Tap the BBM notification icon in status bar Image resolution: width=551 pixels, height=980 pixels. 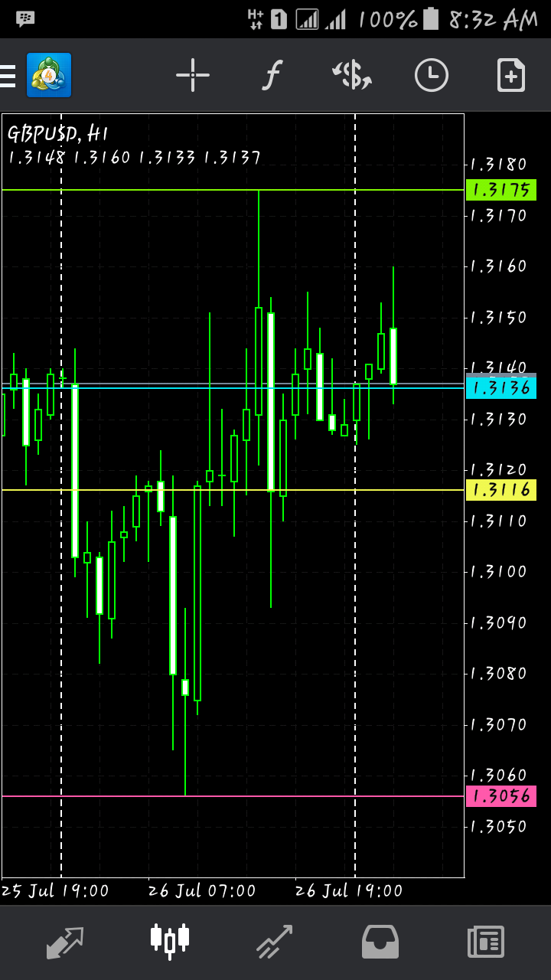(x=24, y=19)
